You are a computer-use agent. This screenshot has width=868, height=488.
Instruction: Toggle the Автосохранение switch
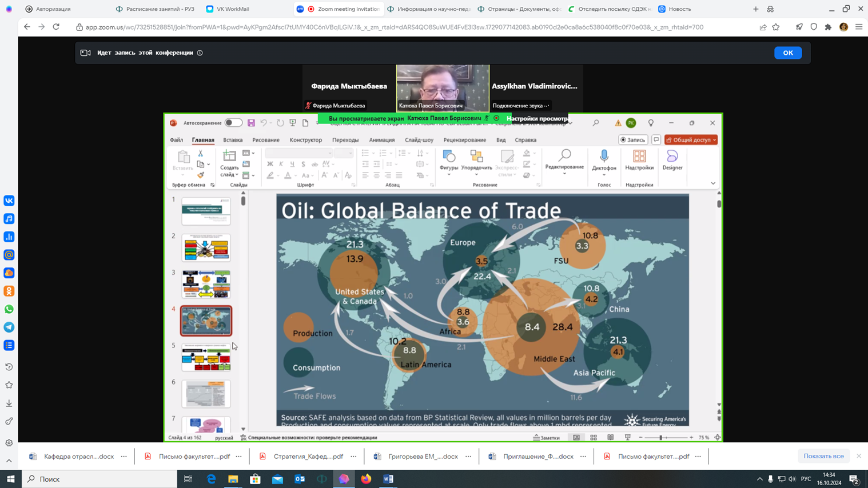(233, 123)
